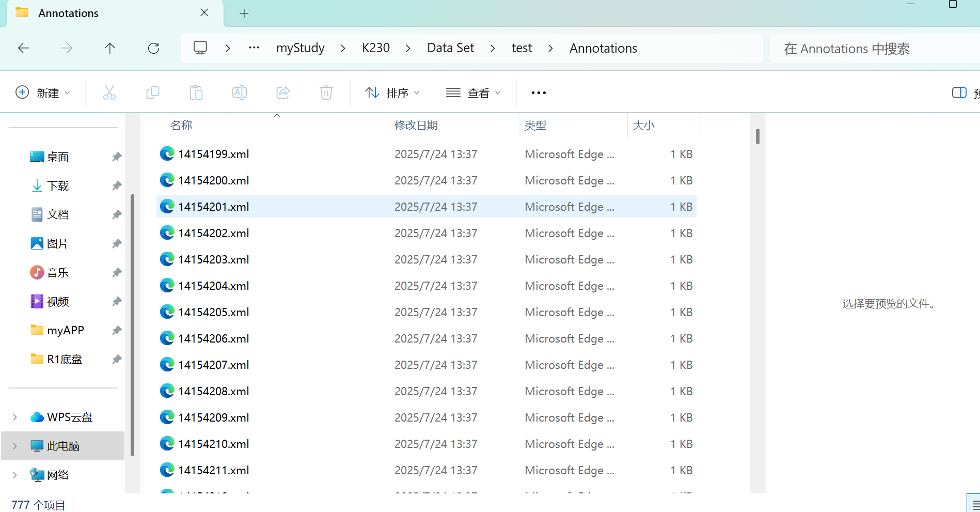The width and height of the screenshot is (980, 512).
Task: Click the Cut scissors icon
Action: pos(109,92)
